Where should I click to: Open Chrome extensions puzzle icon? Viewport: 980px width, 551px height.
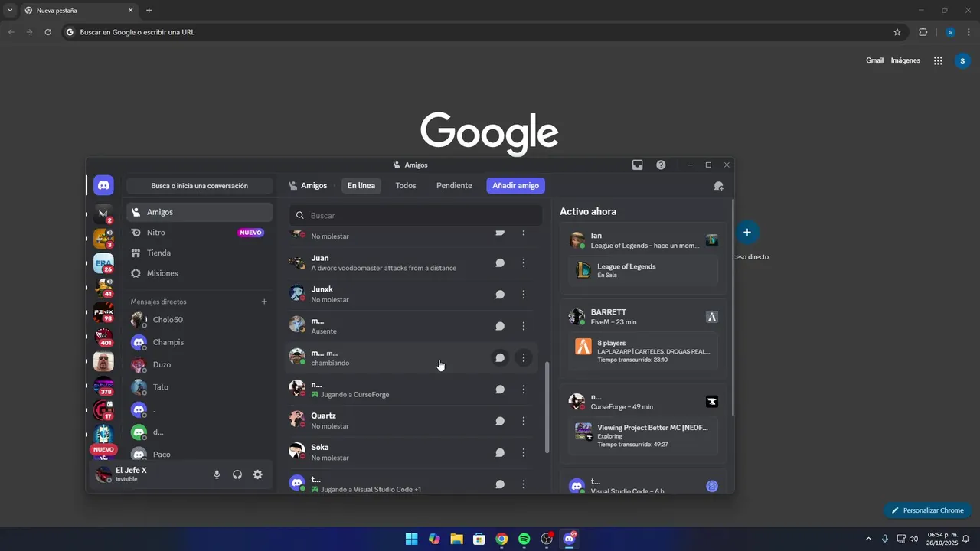click(x=923, y=32)
